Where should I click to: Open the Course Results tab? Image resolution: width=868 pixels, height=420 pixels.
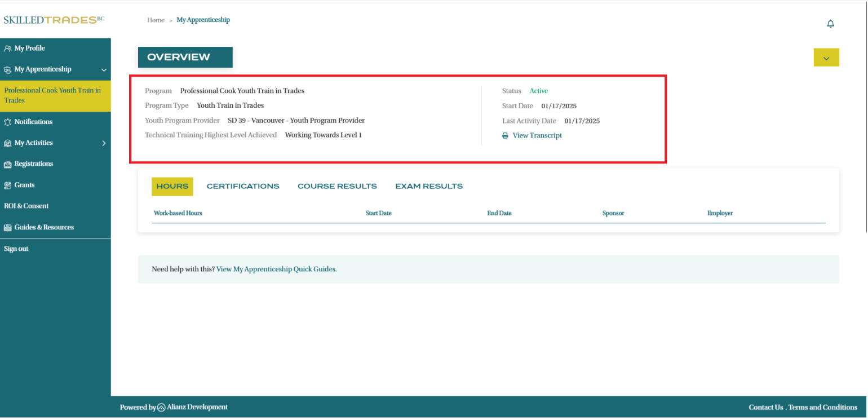(x=337, y=187)
